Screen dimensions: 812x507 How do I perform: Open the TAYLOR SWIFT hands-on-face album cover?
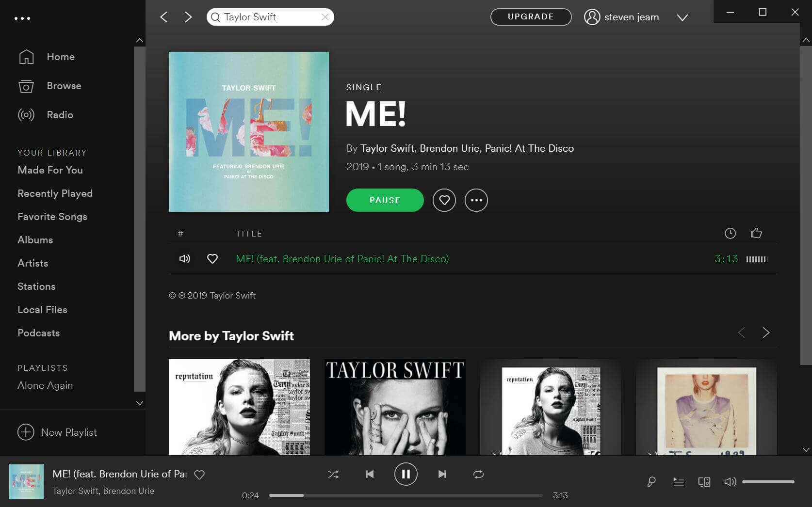point(395,407)
